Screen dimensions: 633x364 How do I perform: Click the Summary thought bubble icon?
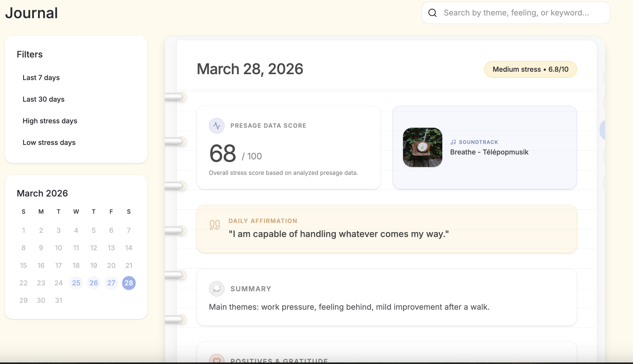click(216, 289)
